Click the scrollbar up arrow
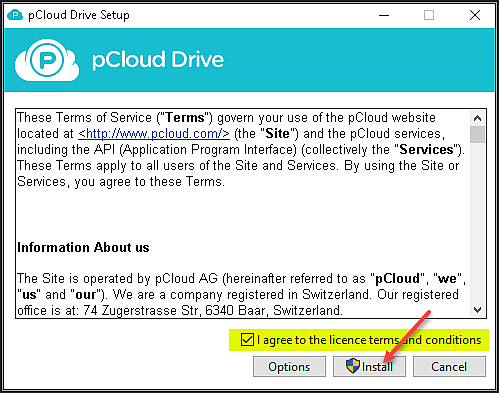Image resolution: width=499 pixels, height=393 pixels. [477, 118]
